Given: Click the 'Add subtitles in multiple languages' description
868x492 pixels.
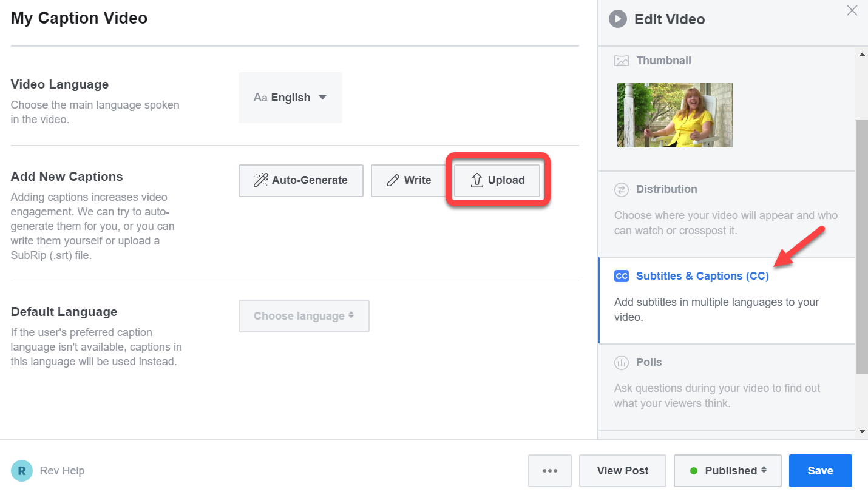Looking at the screenshot, I should 717,309.
